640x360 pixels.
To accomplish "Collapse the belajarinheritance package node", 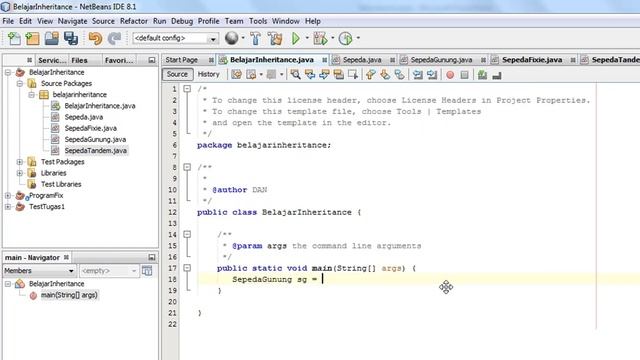I will pyautogui.click(x=31, y=95).
